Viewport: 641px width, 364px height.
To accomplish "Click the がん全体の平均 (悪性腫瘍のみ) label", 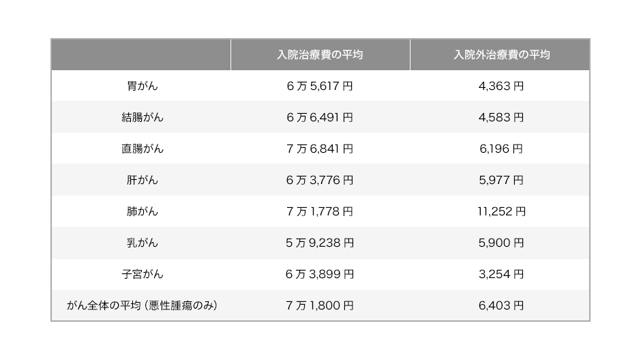I will click(143, 305).
